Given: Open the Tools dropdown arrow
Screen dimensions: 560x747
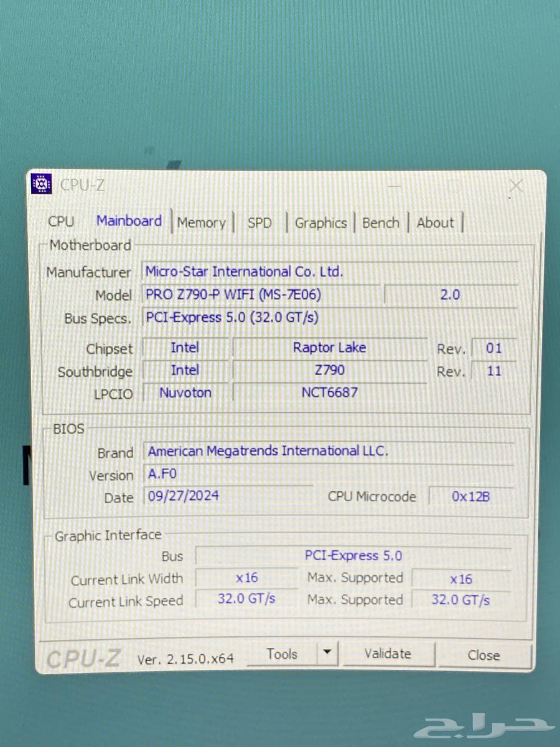Looking at the screenshot, I should (x=328, y=654).
